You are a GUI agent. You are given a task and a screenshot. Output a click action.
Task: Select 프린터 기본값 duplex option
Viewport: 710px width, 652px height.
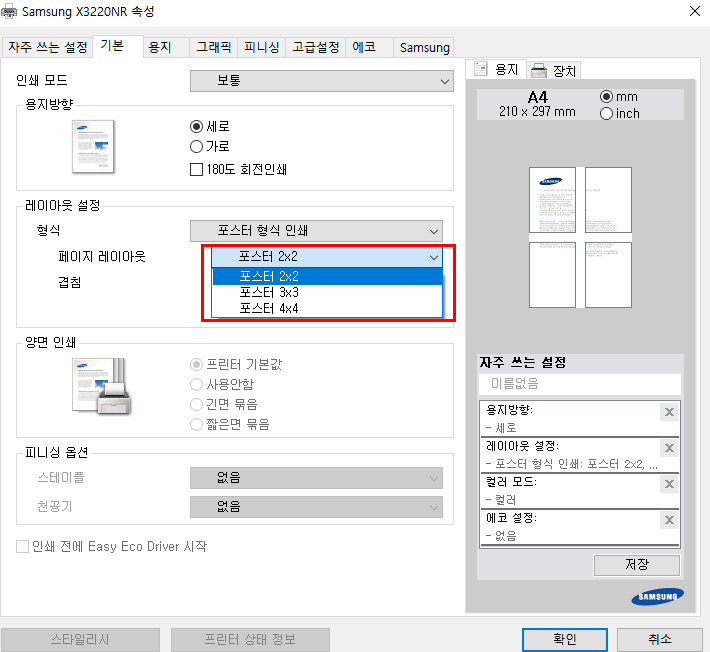(x=196, y=364)
